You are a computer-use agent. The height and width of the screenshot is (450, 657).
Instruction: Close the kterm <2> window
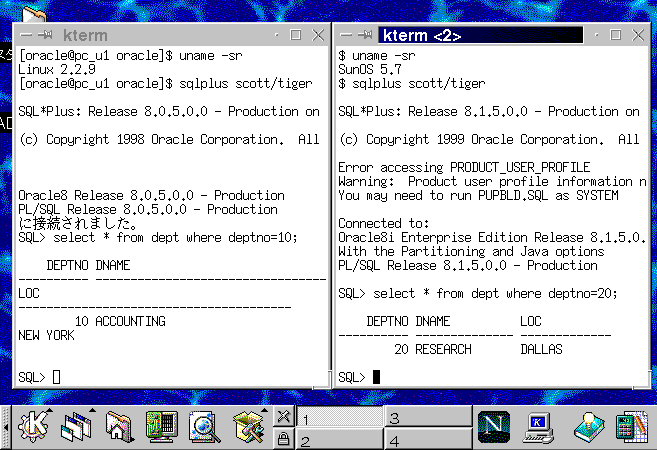tap(638, 35)
